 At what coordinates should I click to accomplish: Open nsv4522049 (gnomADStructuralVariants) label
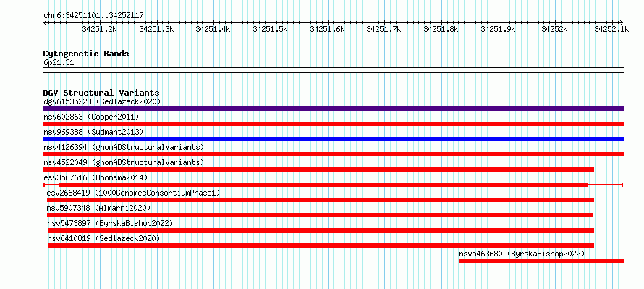coord(124,162)
